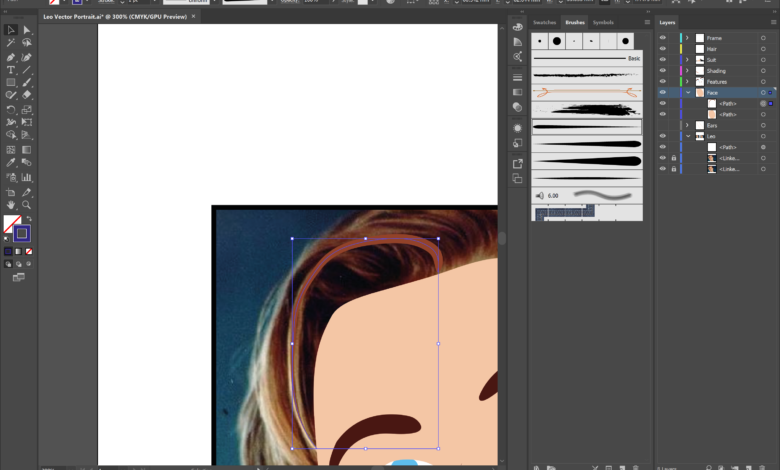
Task: Expand the Ears layer
Action: [687, 125]
